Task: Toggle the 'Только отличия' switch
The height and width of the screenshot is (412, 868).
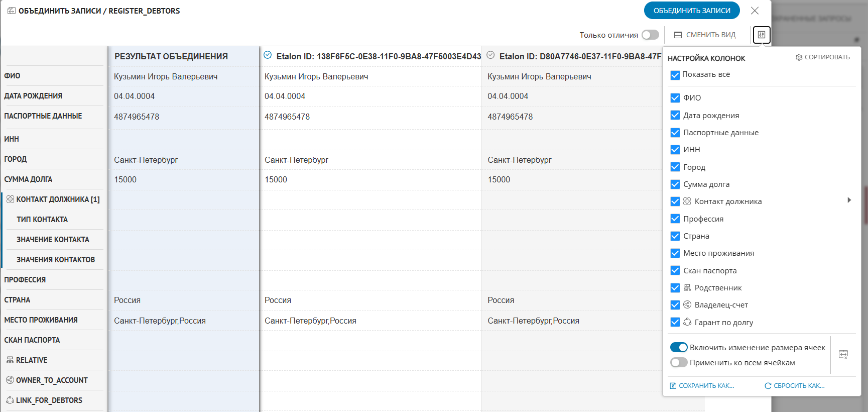Action: [650, 35]
